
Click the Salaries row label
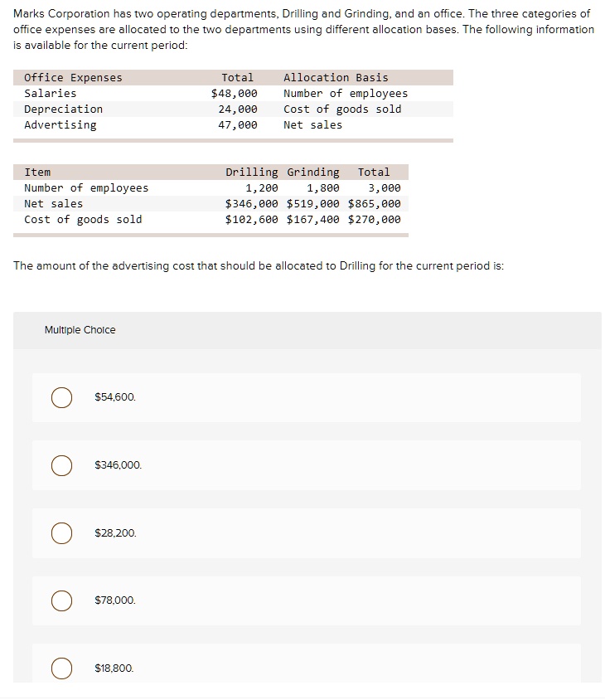point(50,94)
